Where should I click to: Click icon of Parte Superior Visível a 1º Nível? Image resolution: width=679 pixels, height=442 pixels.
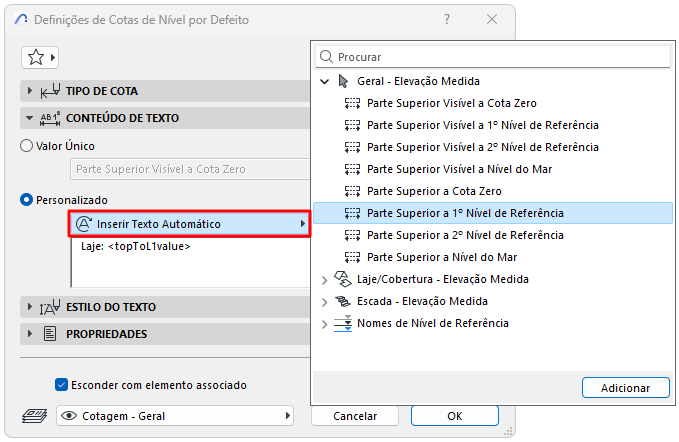pos(352,125)
